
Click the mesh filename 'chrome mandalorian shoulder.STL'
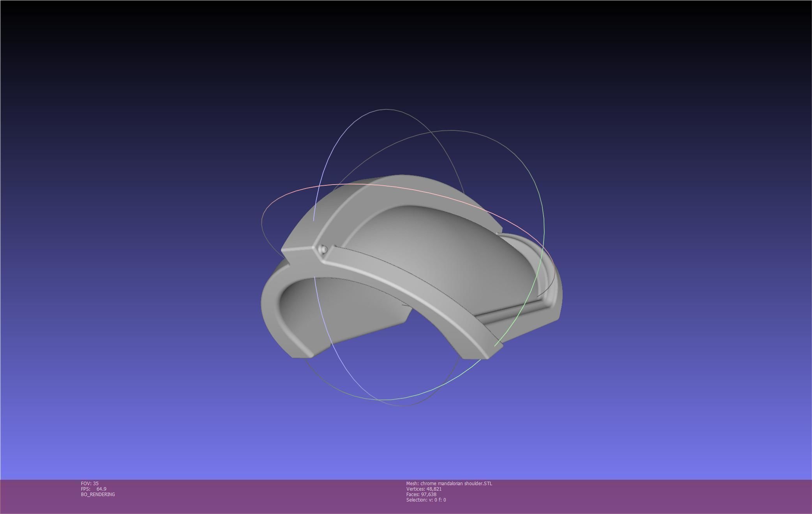pos(456,483)
